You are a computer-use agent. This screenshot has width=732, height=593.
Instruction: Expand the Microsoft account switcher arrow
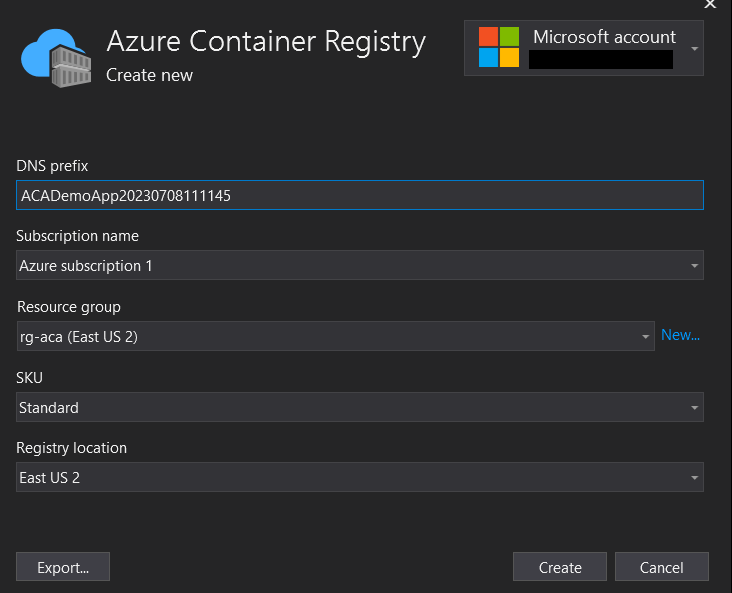[x=694, y=48]
